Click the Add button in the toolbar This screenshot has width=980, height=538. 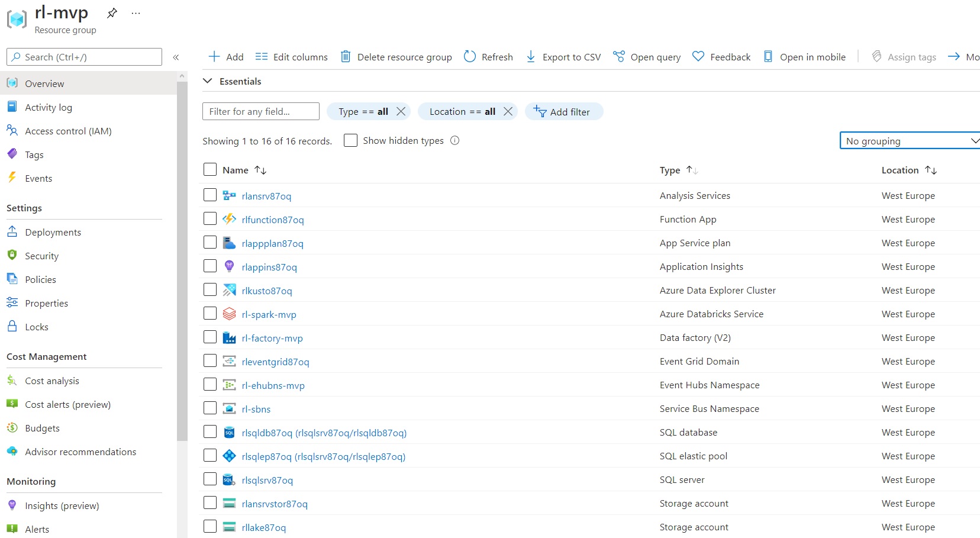point(226,57)
